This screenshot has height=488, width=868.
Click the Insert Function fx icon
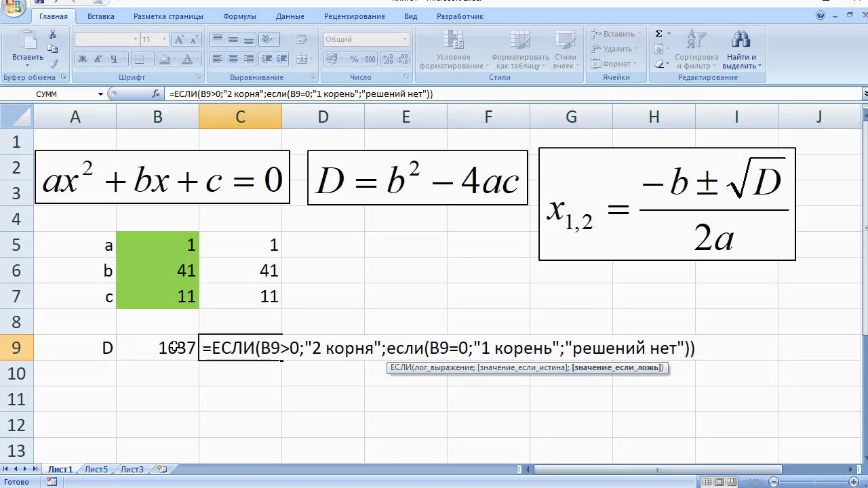[156, 94]
